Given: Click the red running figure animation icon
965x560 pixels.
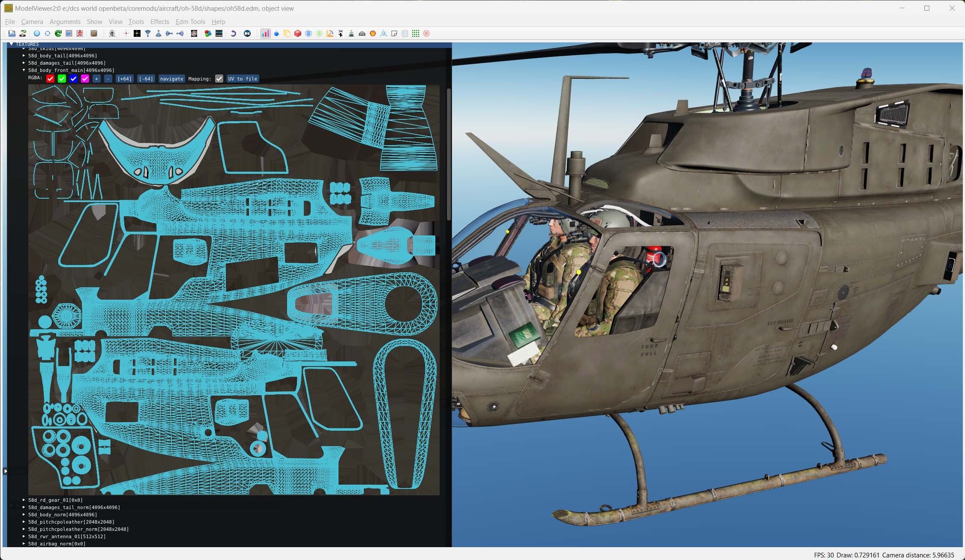Looking at the screenshot, I should pyautogui.click(x=80, y=33).
